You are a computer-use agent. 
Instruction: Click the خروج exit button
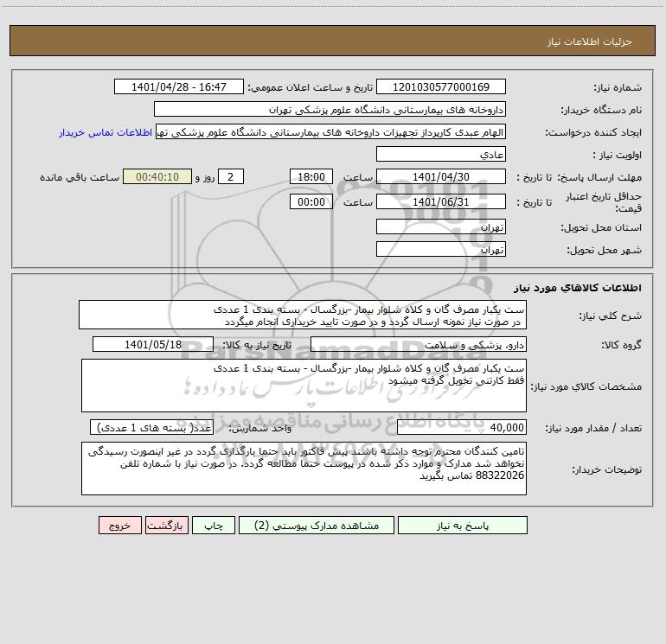coord(119,526)
